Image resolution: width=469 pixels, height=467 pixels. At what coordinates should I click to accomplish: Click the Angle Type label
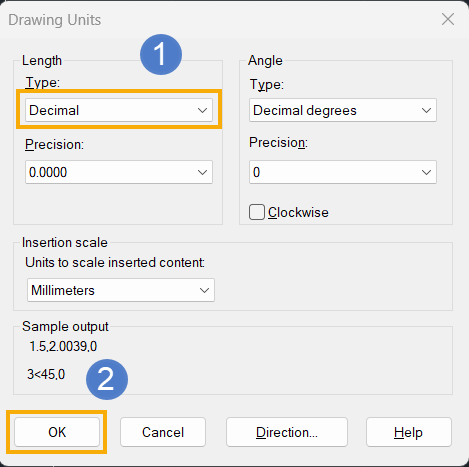(267, 85)
